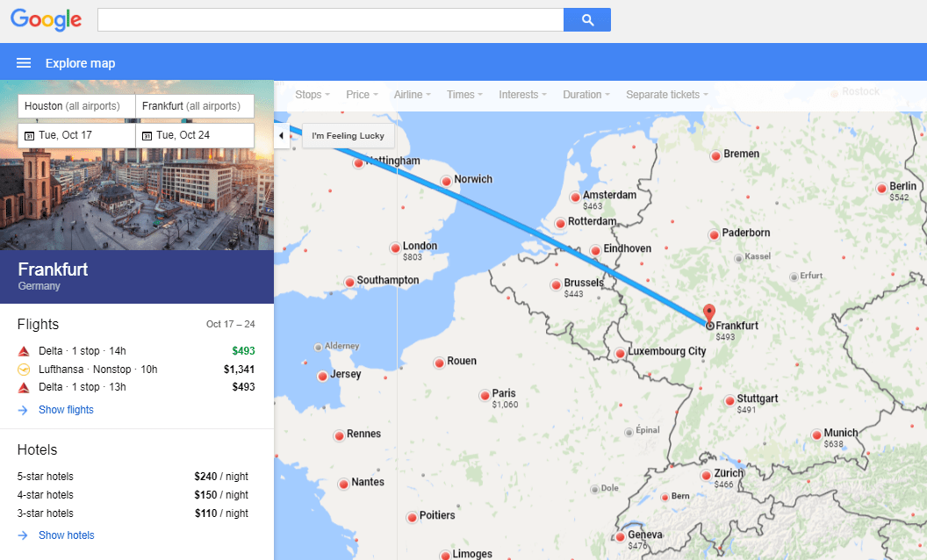This screenshot has width=927, height=560.
Task: Open the Stops filter dropdown
Action: point(312,95)
